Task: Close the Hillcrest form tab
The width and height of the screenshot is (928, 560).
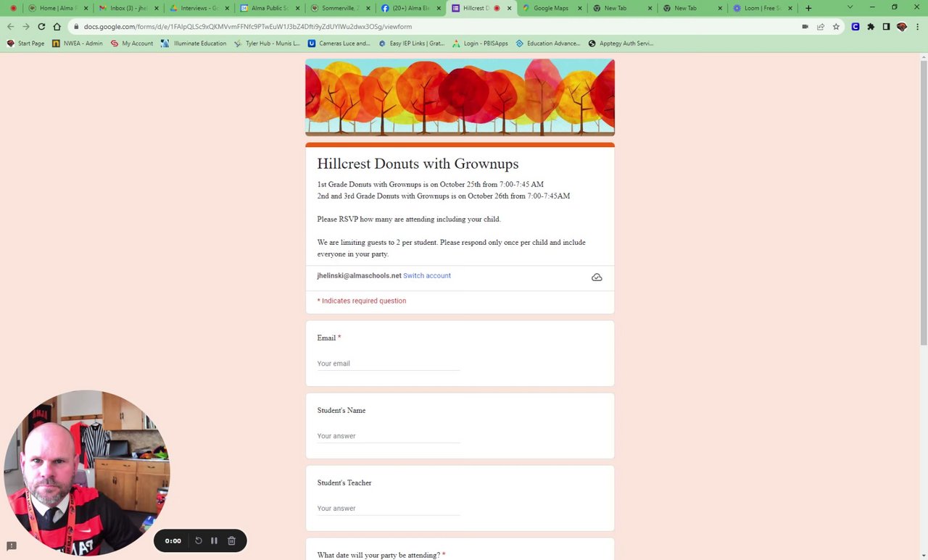Action: point(509,8)
